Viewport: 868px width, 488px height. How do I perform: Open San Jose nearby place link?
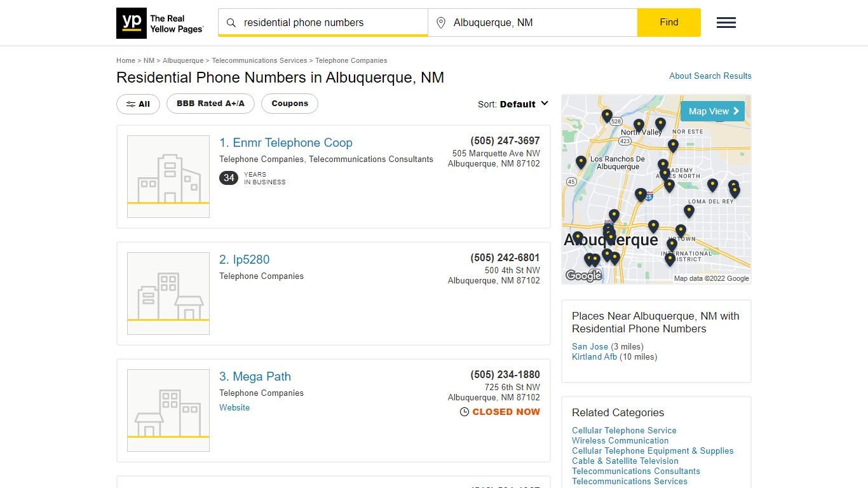[590, 346]
